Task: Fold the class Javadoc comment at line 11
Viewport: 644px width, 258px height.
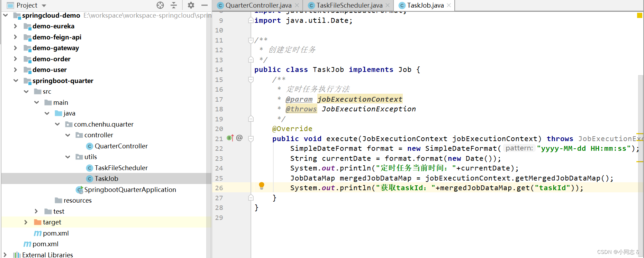Action: 251,40
